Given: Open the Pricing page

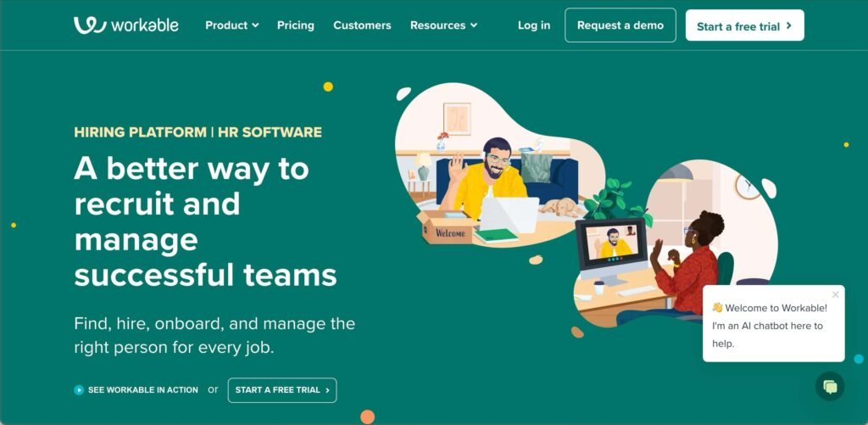Looking at the screenshot, I should (x=296, y=25).
